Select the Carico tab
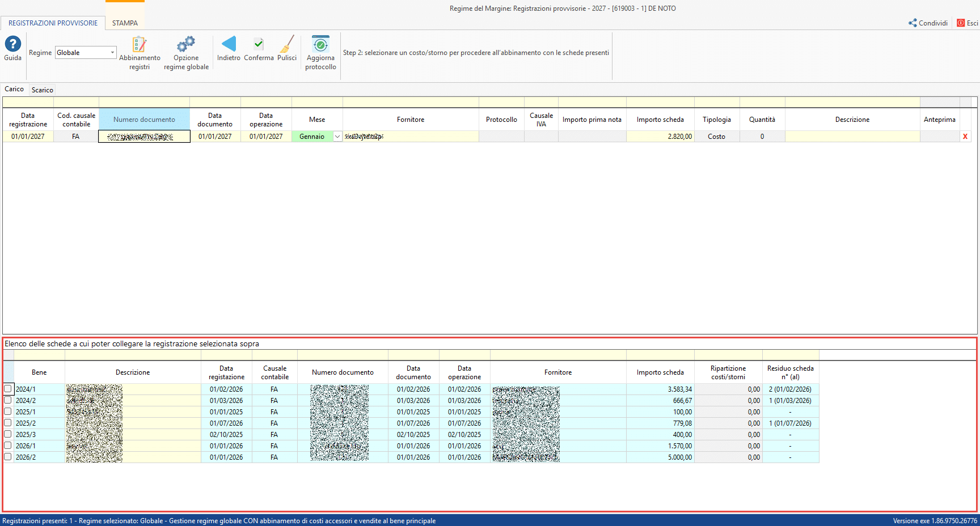 [14, 89]
